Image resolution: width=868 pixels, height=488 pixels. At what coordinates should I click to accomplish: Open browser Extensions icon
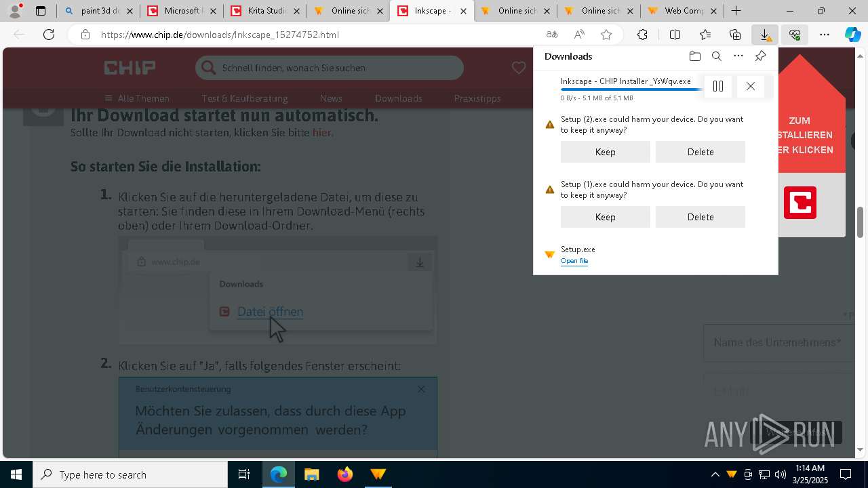click(642, 35)
